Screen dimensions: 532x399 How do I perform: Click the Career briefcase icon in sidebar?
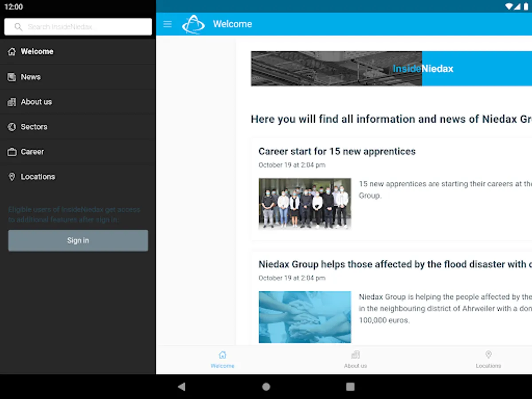[12, 152]
